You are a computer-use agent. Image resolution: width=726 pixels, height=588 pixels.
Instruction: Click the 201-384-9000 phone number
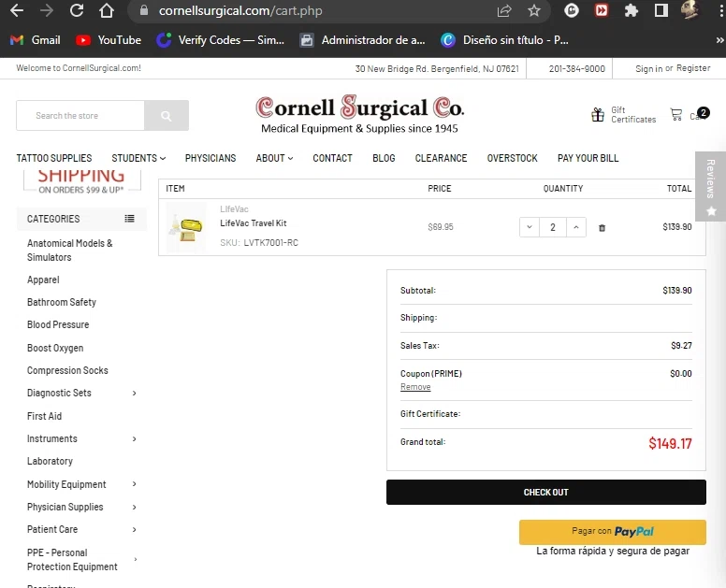coord(577,69)
